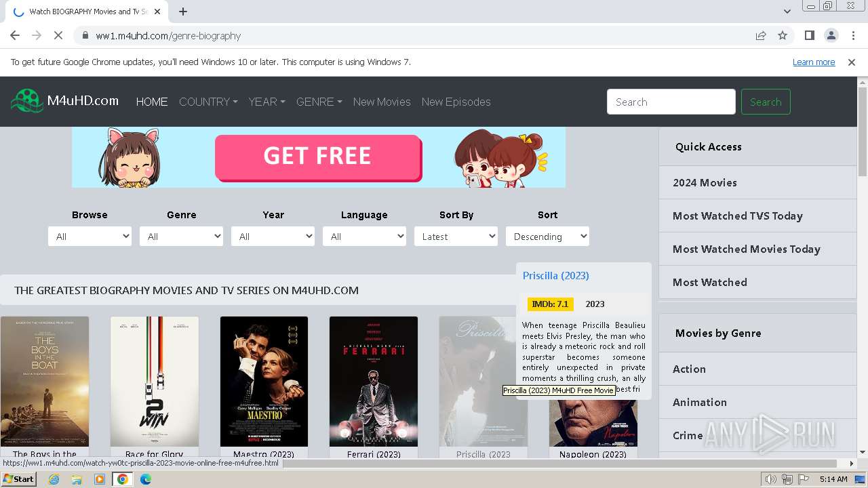Open the tab search chevron
Image resolution: width=868 pixels, height=488 pixels.
pyautogui.click(x=787, y=12)
